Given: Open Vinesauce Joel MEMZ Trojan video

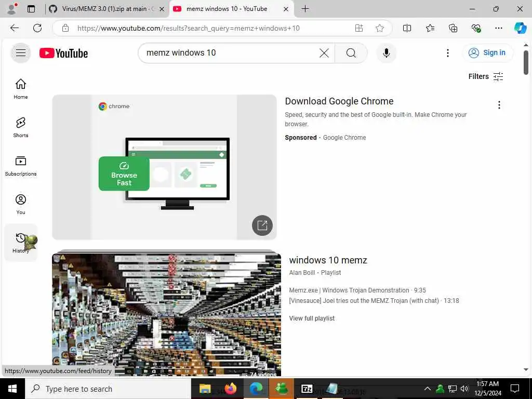Looking at the screenshot, I should (x=374, y=301).
